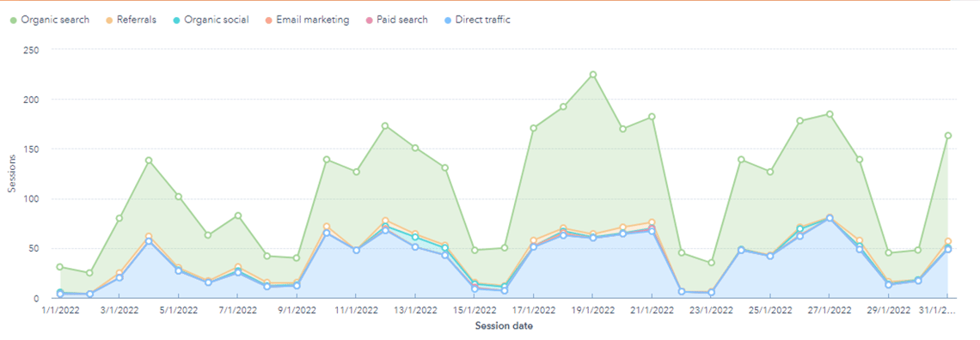Select Direct traffic point on 25/1/2022
Image resolution: width=980 pixels, height=340 pixels.
[x=770, y=256]
